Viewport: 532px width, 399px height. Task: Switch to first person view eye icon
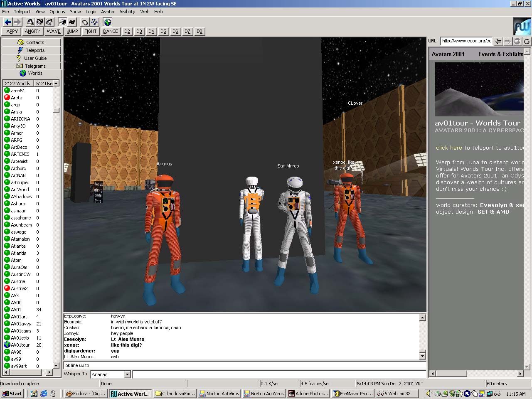pos(62,22)
